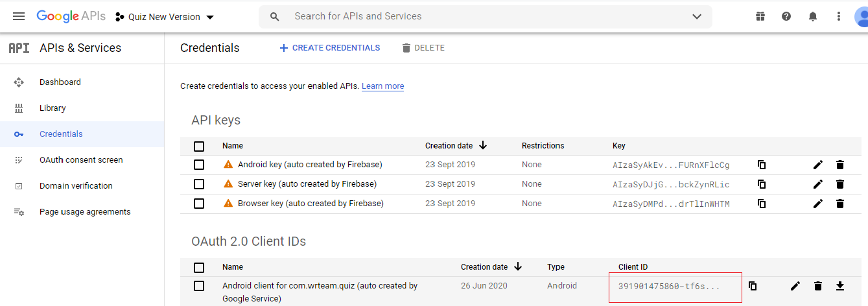Sort API keys by Creation date
The image size is (868, 306).
coord(456,146)
